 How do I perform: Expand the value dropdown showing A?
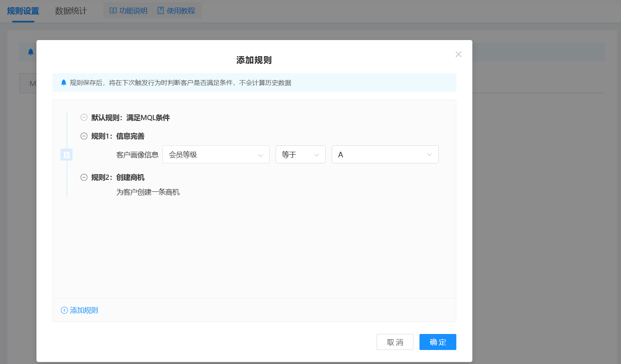(x=385, y=155)
